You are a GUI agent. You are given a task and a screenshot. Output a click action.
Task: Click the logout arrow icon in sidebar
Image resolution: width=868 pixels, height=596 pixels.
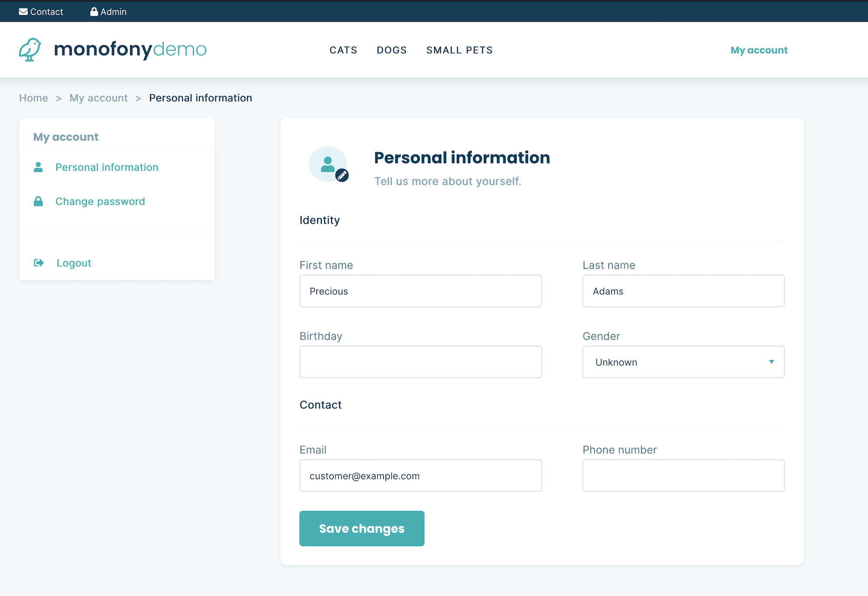[x=39, y=263]
